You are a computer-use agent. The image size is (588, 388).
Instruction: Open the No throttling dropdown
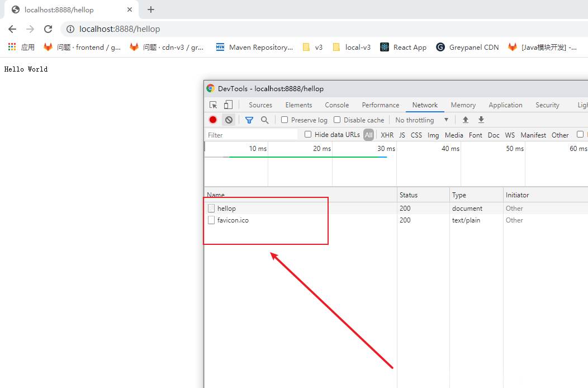click(x=422, y=120)
